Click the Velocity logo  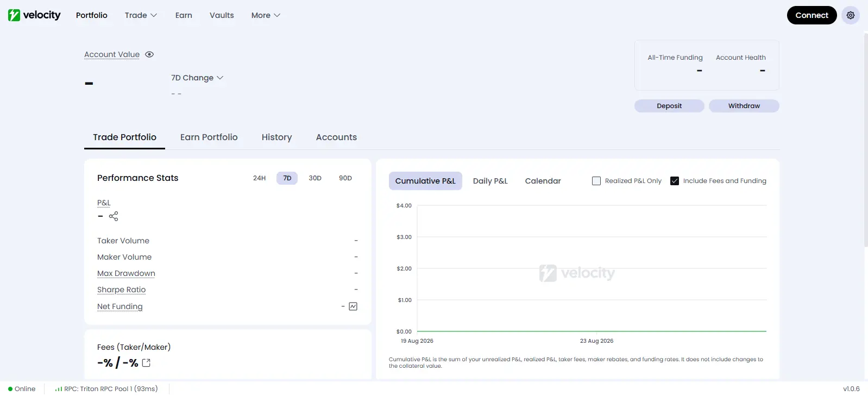(x=34, y=15)
